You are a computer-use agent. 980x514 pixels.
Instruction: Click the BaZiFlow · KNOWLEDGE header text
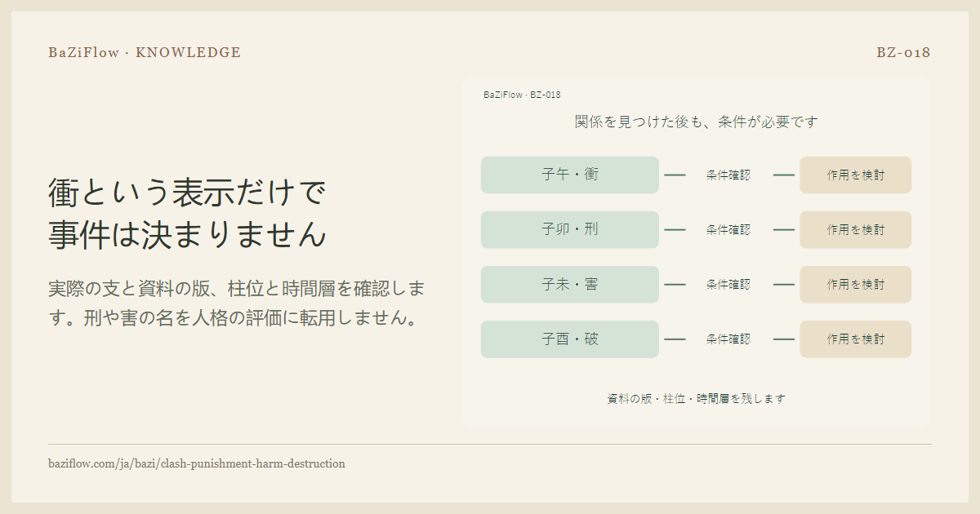(145, 52)
